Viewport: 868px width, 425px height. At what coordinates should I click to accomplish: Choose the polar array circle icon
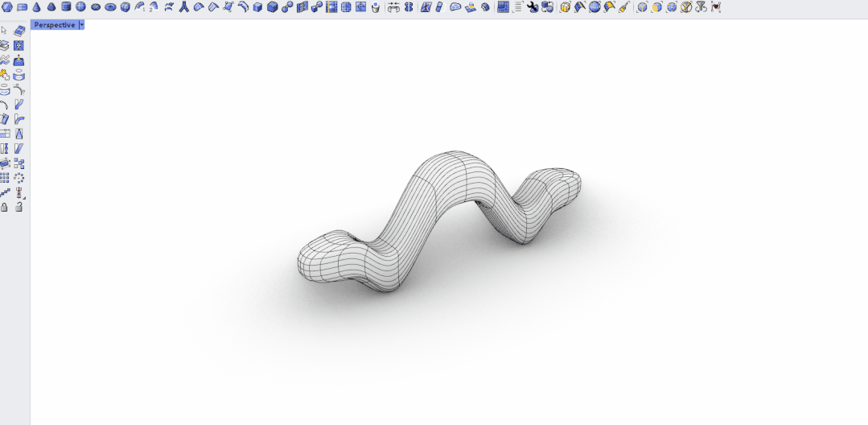pos(19,177)
